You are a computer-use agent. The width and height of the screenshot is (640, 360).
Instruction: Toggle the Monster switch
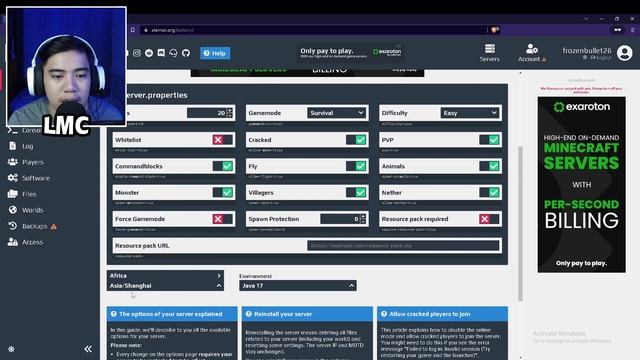(222, 192)
